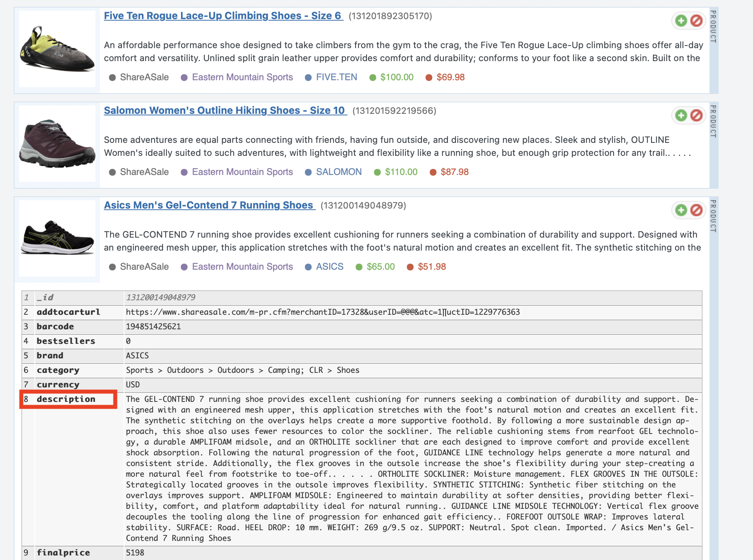
Task: Open Five Ten Rogue Lace-Up Climbing Shoes link
Action: (x=223, y=16)
